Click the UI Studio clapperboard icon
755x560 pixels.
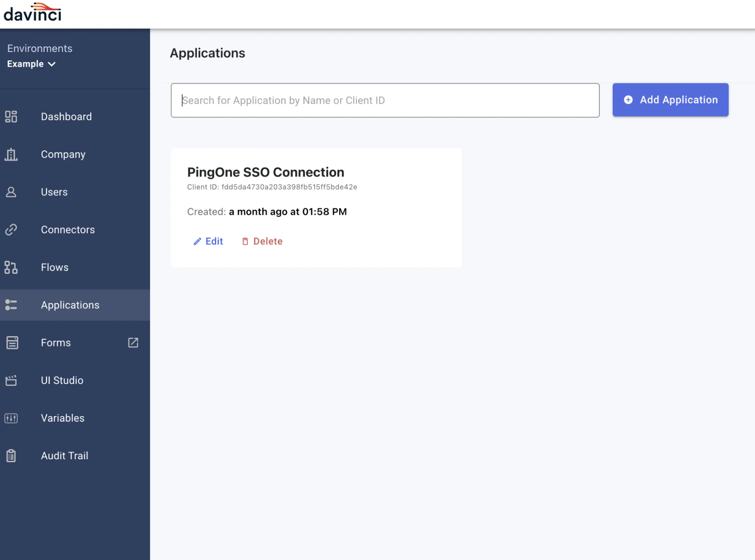(x=11, y=380)
